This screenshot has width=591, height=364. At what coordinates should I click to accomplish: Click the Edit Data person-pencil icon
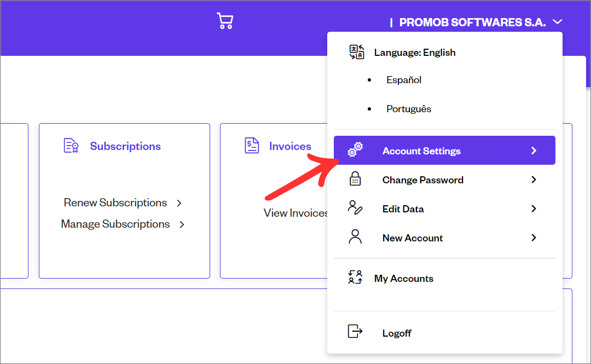pyautogui.click(x=355, y=208)
